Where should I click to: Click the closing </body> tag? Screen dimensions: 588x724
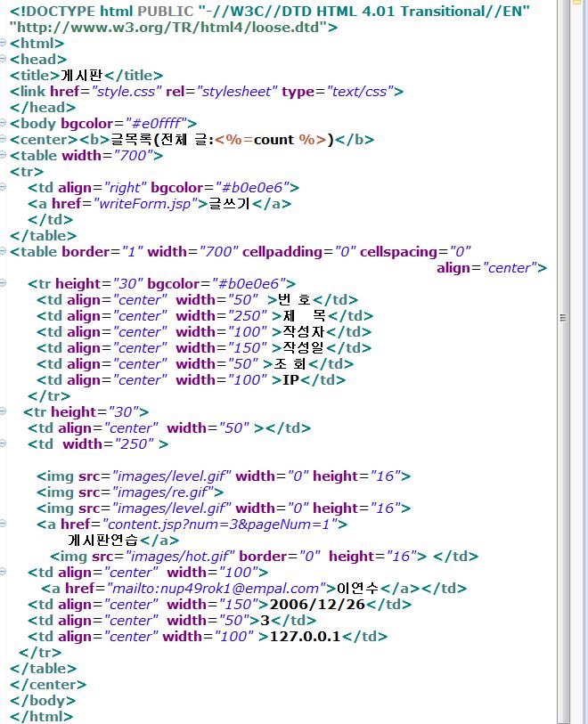(43, 701)
